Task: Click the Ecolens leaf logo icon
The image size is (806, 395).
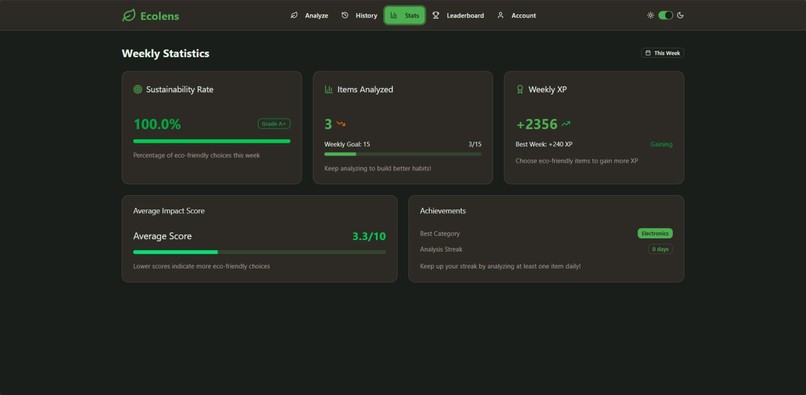Action: [129, 15]
